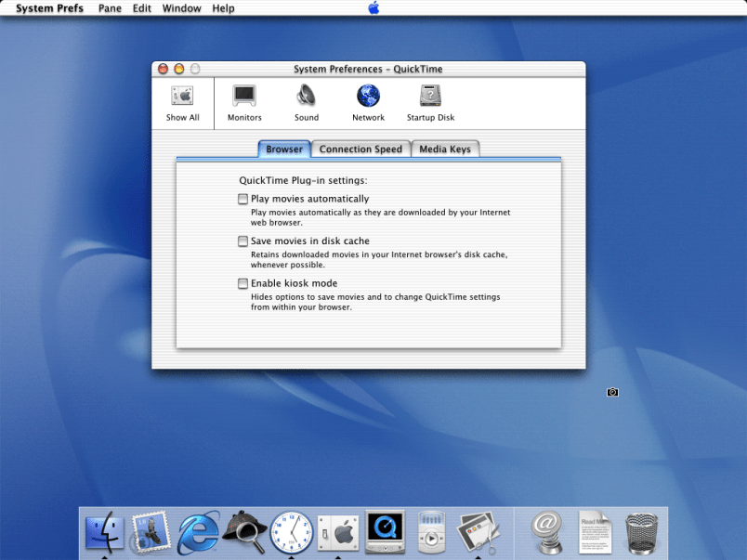Screen dimensions: 747x560
Task: Toggle Enable kiosk mode checkbox
Action: tap(243, 283)
